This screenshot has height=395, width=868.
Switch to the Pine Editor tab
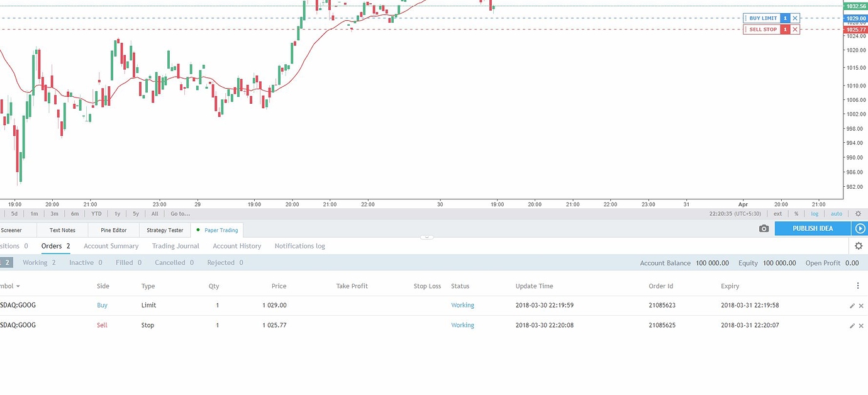pos(113,230)
